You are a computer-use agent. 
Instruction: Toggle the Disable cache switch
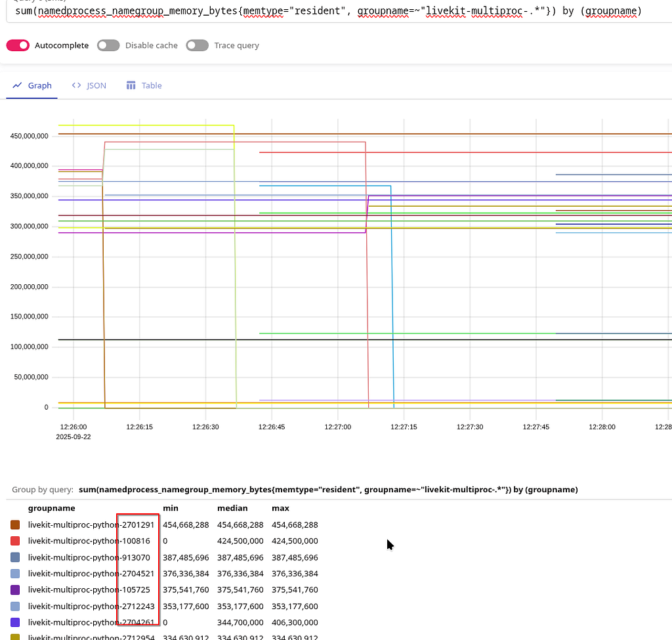pos(108,45)
